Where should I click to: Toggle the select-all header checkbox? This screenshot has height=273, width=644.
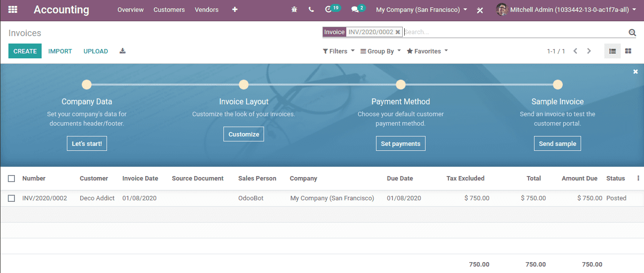coord(11,179)
